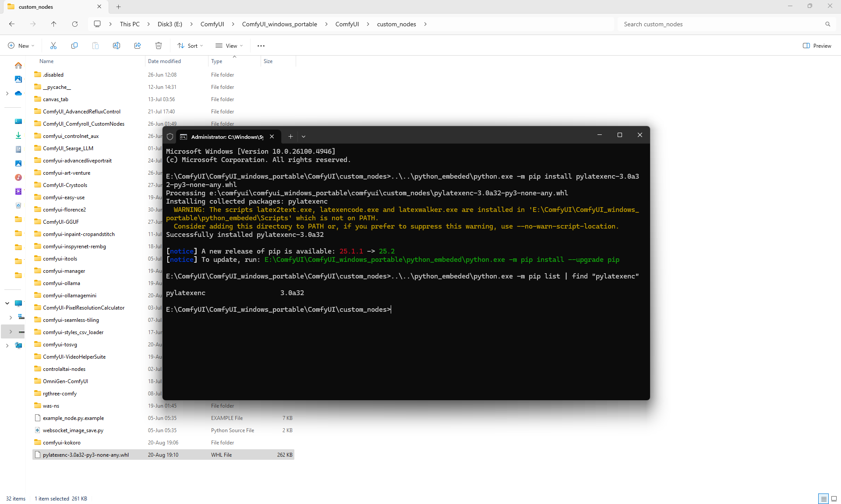Refresh the custom_nodes folder view
Image resolution: width=841 pixels, height=504 pixels.
tap(75, 24)
